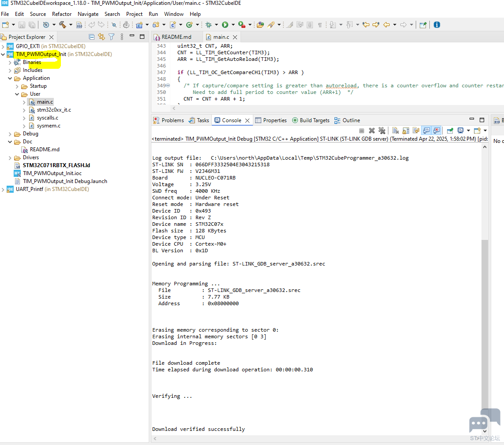The height and width of the screenshot is (445, 504).
Task: Expand the Debug folder in tree
Action: [10, 134]
